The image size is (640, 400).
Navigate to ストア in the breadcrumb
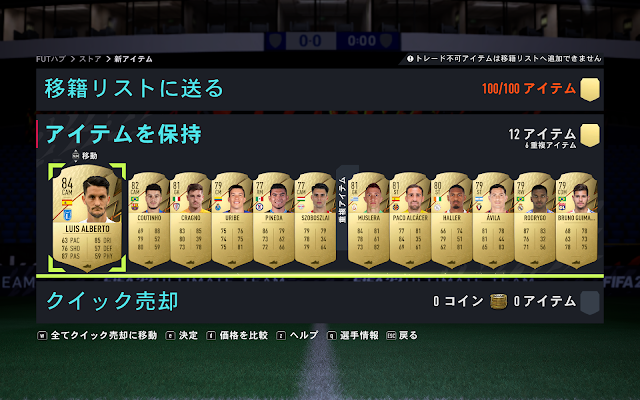90,59
